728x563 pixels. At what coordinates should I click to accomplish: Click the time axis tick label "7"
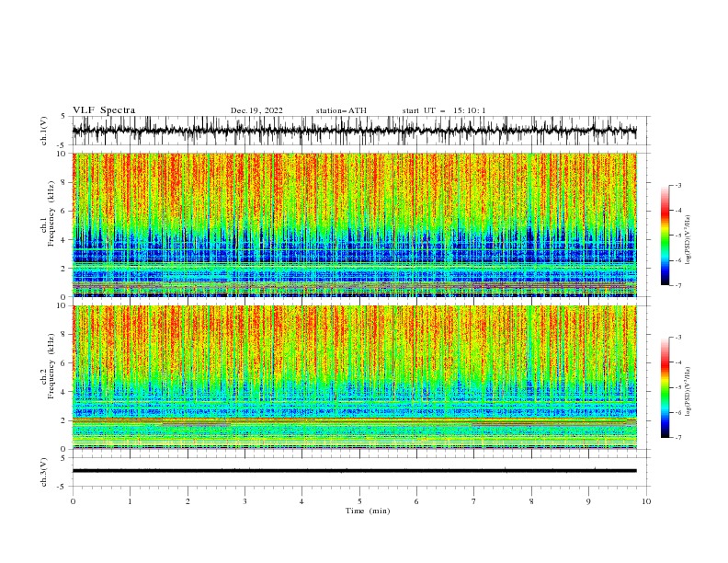(x=474, y=501)
